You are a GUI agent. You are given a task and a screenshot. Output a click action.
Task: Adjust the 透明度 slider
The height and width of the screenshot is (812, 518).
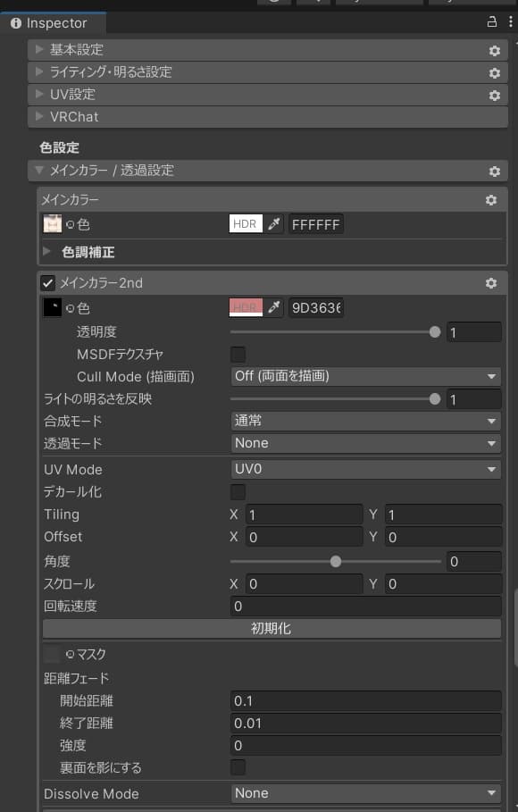coord(335,332)
